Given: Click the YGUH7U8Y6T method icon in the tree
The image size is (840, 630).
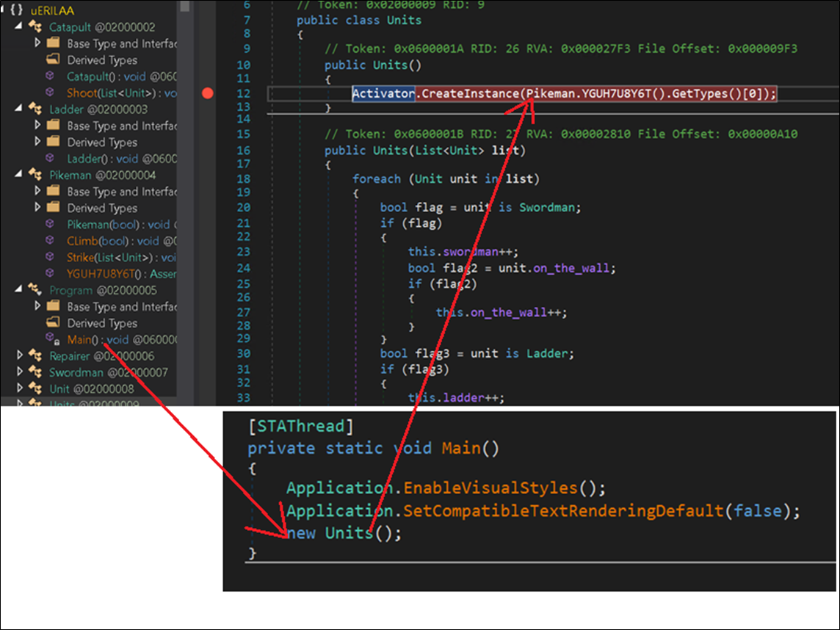Looking at the screenshot, I should point(51,274).
